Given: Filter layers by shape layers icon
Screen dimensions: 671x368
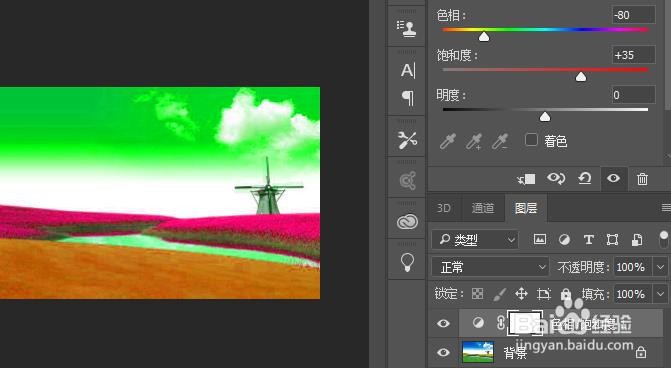Looking at the screenshot, I should 612,240.
